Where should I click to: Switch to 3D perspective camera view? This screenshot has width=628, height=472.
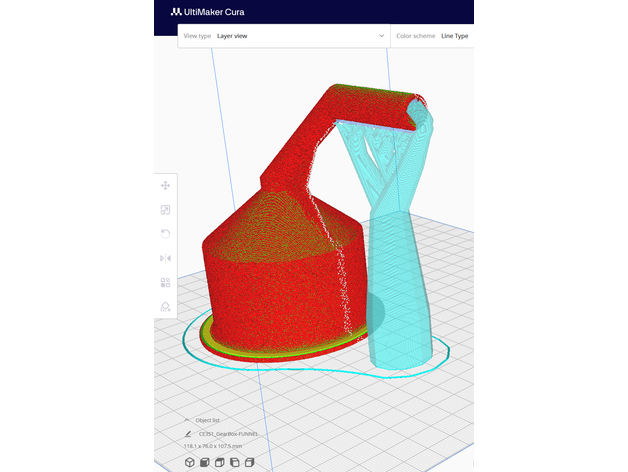188,462
